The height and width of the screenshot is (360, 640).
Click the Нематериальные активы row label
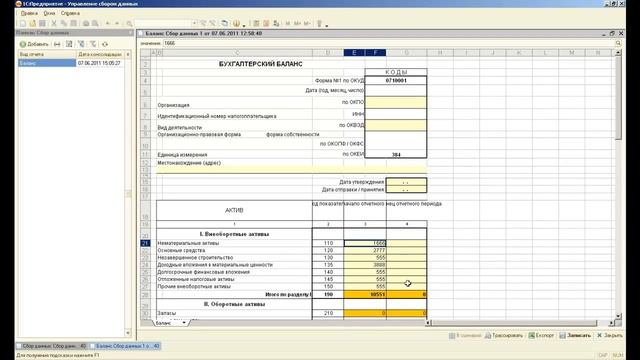[x=188, y=243]
